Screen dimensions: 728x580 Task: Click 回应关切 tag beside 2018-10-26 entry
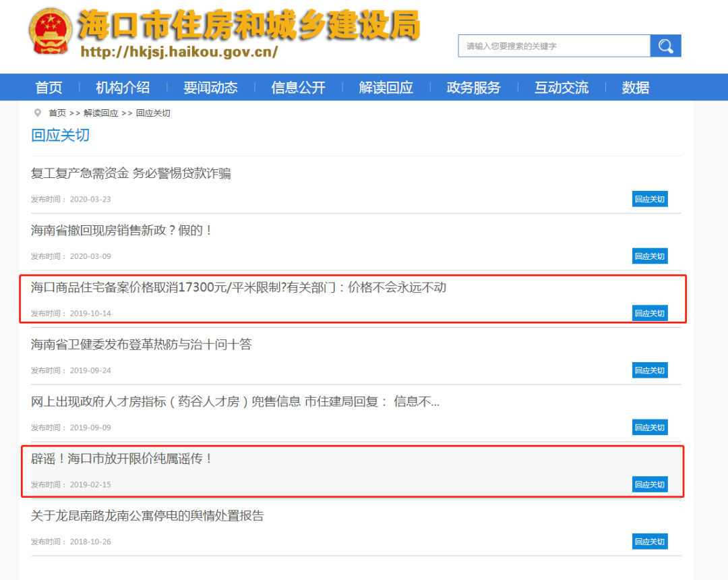(650, 542)
